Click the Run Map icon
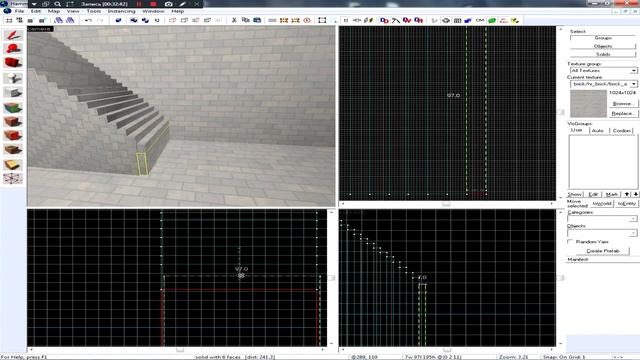Image resolution: width=640 pixels, height=360 pixels. 515,20
